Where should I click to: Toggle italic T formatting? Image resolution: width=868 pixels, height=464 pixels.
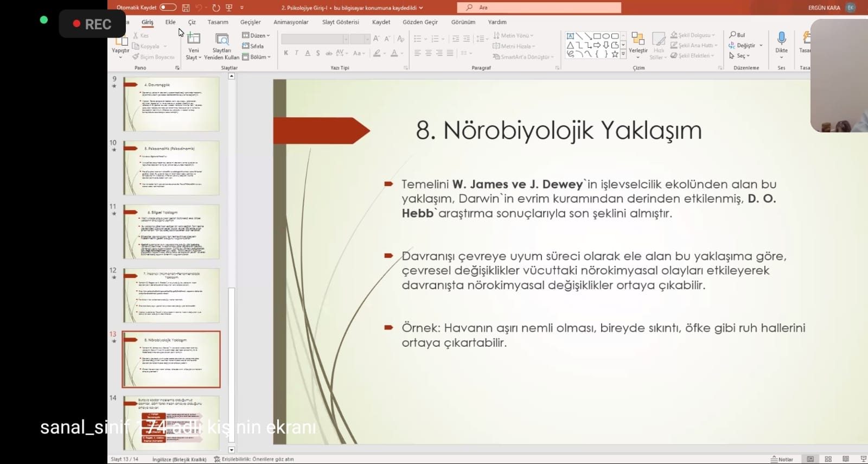point(296,53)
